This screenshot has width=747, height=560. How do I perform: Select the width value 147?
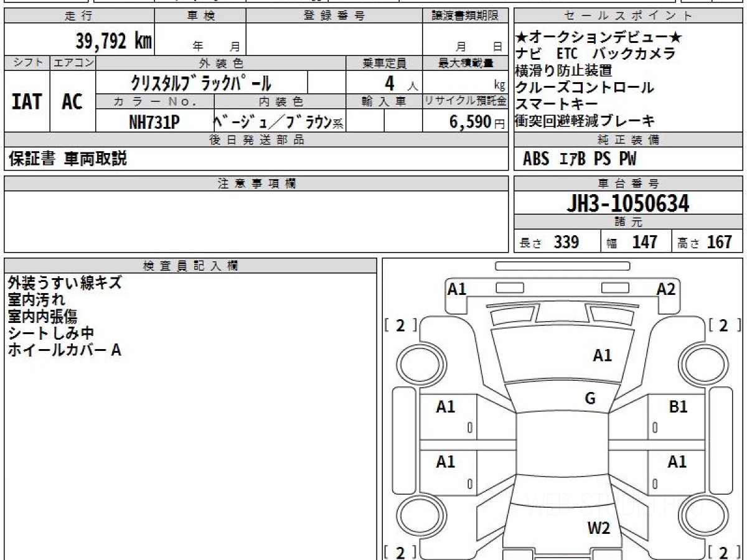(644, 242)
